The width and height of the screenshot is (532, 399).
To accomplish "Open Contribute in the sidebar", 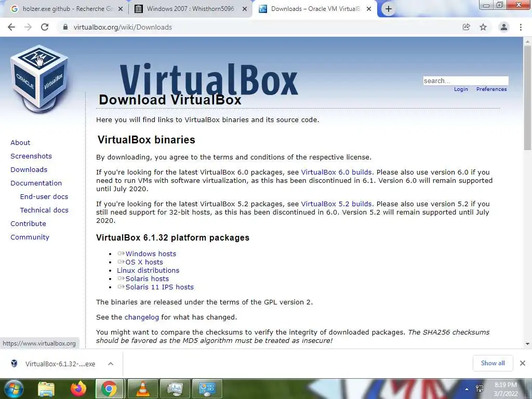I will coord(28,224).
